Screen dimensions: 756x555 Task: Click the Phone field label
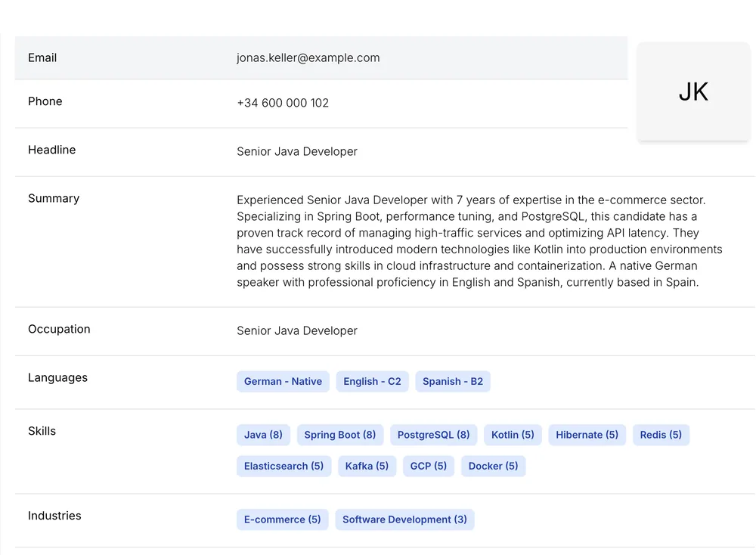point(45,101)
